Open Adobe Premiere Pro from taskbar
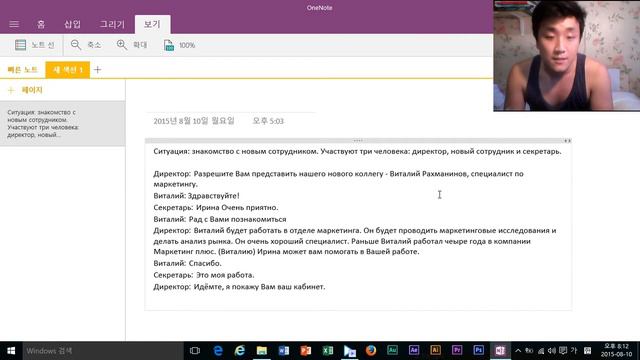Screen dimensions: 640x360 point(457,350)
